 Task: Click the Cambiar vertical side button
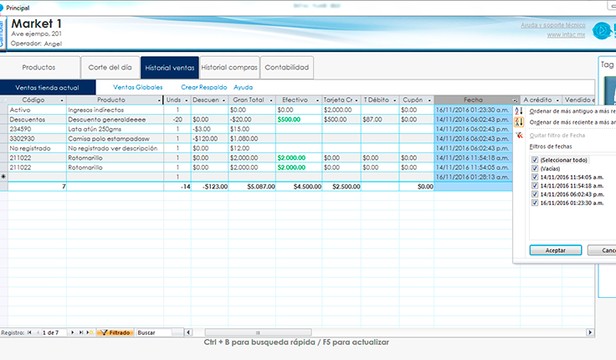[2, 33]
